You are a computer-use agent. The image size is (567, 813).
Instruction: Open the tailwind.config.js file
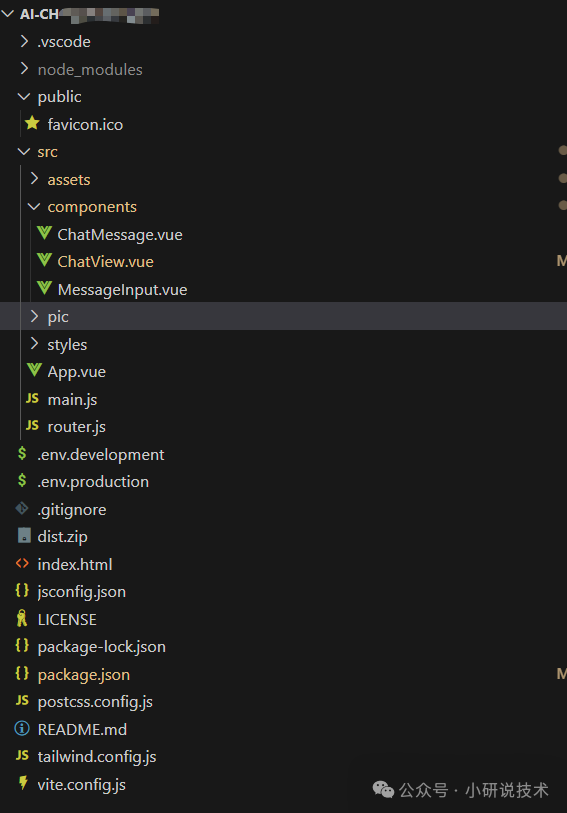97,756
